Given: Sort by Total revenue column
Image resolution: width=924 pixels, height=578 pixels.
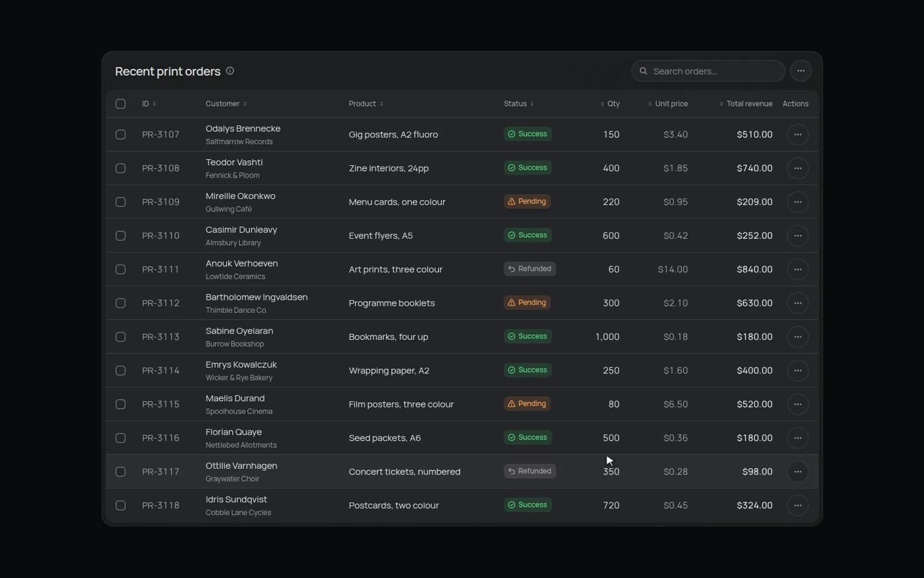Looking at the screenshot, I should tap(746, 104).
